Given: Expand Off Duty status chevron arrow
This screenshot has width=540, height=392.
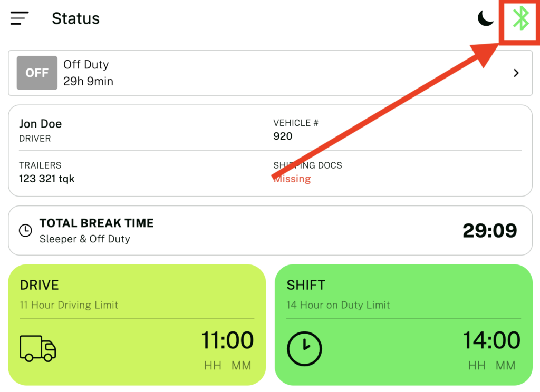Looking at the screenshot, I should pyautogui.click(x=516, y=73).
